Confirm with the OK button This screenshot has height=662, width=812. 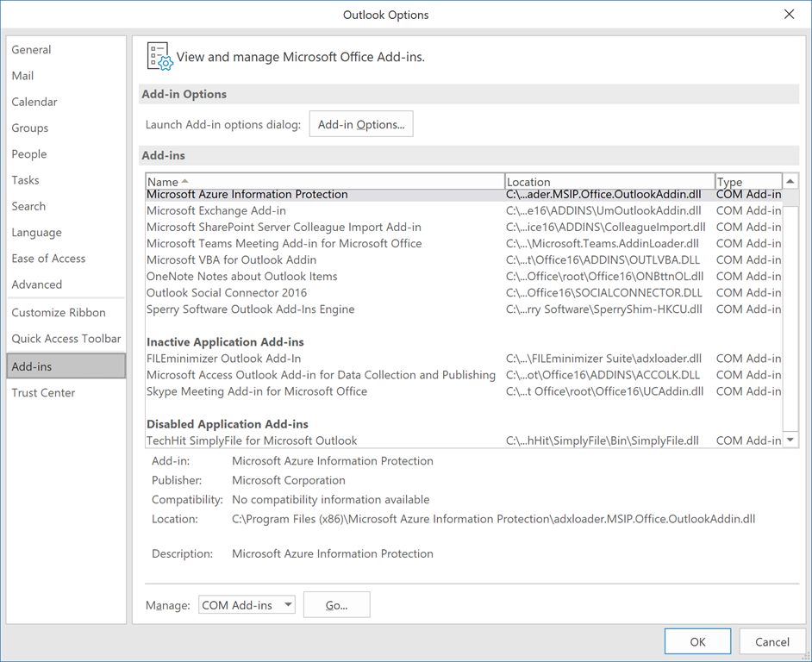697,641
